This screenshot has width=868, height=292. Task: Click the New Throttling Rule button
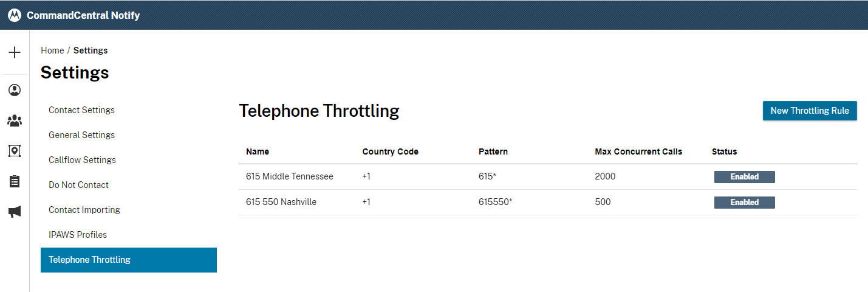pyautogui.click(x=810, y=111)
